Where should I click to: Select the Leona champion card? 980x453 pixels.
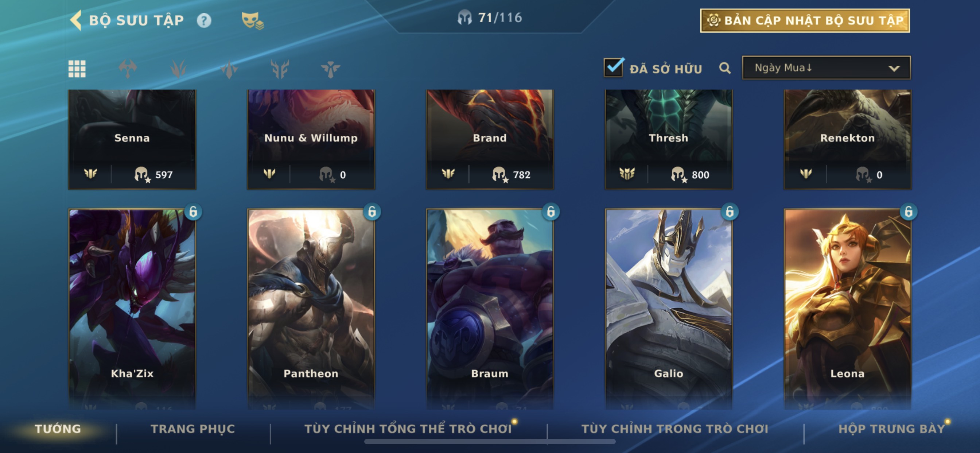(848, 308)
